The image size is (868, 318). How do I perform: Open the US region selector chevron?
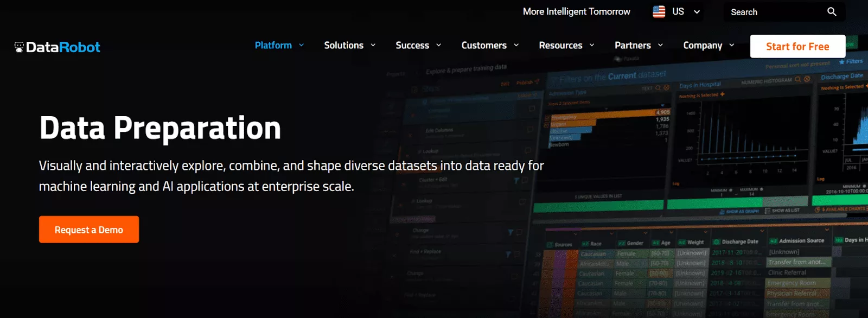(x=697, y=12)
